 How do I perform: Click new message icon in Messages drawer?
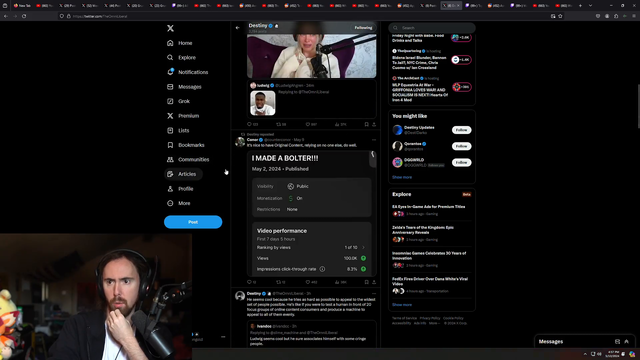point(617,342)
